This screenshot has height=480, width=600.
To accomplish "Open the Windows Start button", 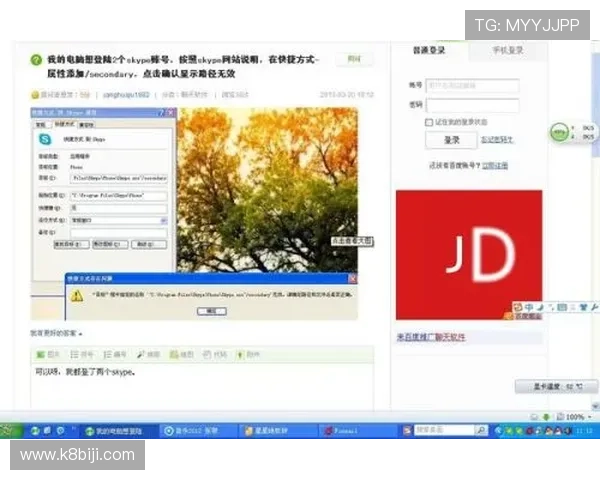I will pos(11,431).
